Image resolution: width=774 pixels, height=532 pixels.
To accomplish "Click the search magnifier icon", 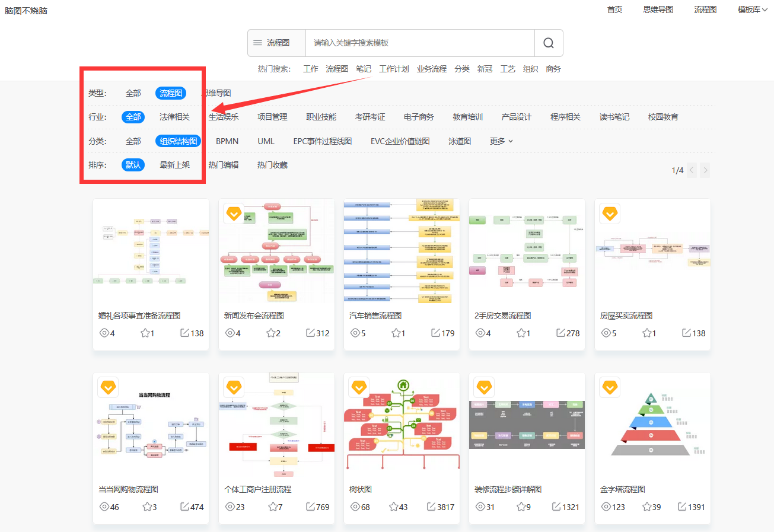I will 547,43.
